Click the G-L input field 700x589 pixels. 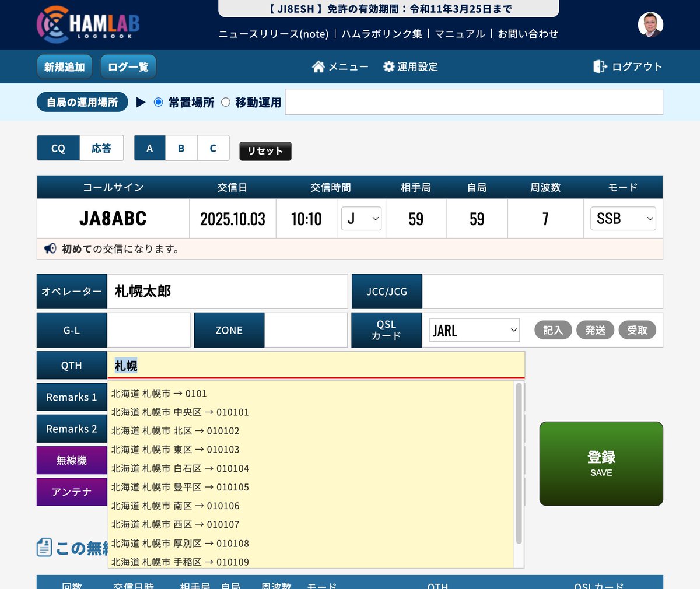(x=148, y=330)
